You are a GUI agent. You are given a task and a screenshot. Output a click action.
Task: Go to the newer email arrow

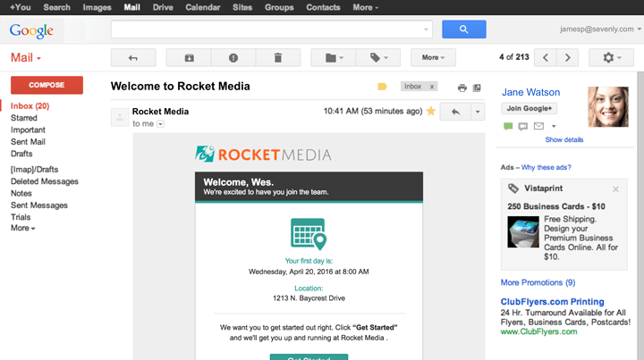pyautogui.click(x=544, y=57)
